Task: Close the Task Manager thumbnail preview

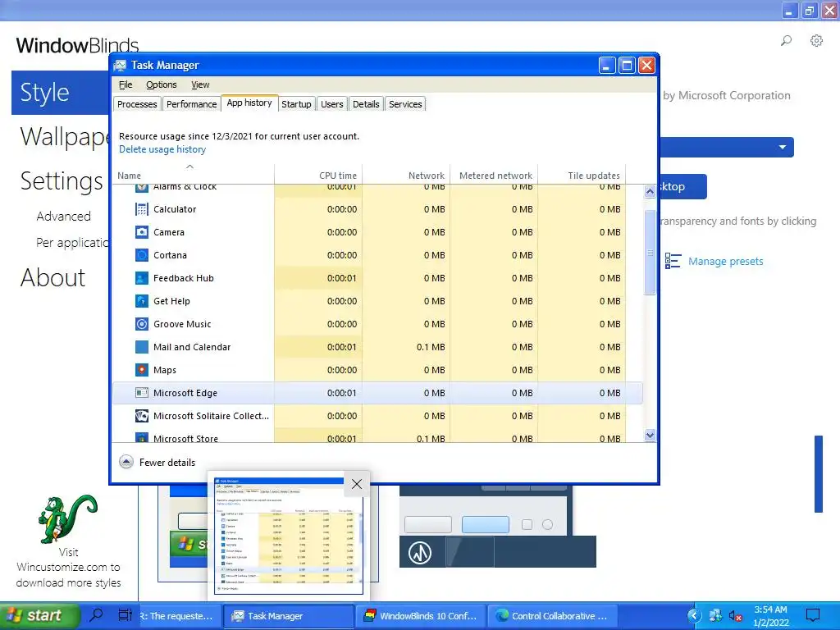Action: tap(357, 484)
